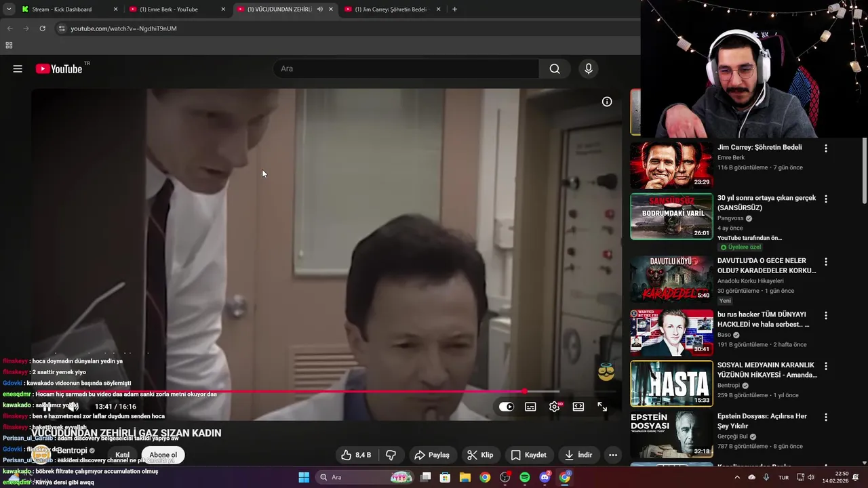Seek using the red video progress bar
The image size is (868, 488).
(296, 392)
